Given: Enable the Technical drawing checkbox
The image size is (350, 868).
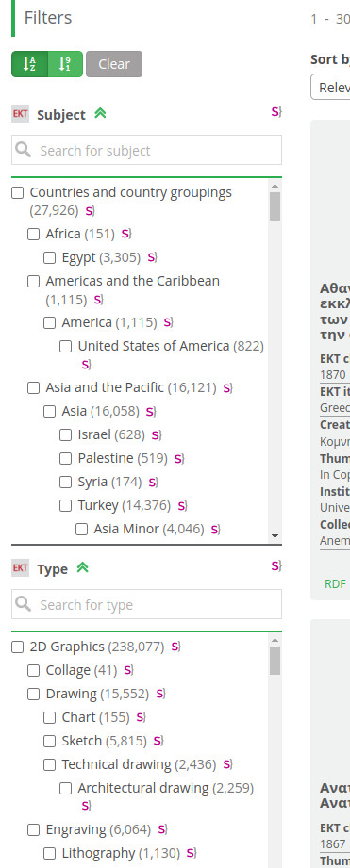Looking at the screenshot, I should 49,764.
